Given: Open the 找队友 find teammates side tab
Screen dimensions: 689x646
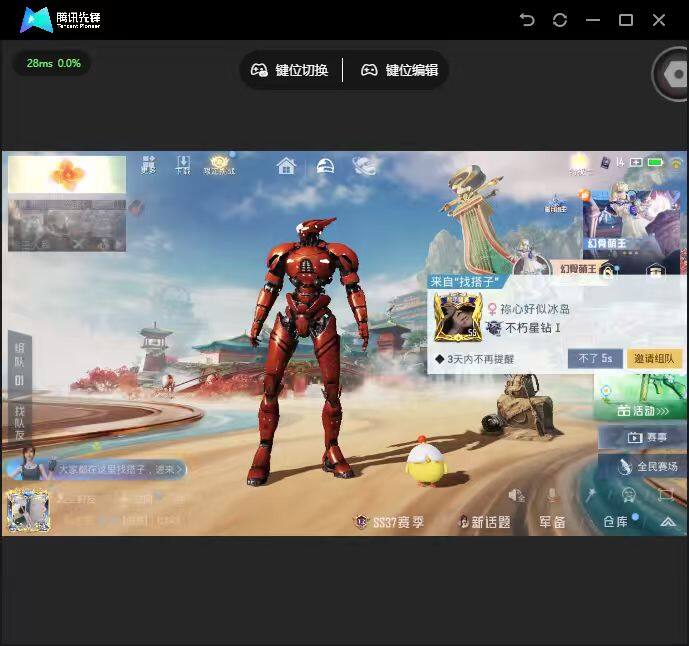Looking at the screenshot, I should (x=19, y=421).
